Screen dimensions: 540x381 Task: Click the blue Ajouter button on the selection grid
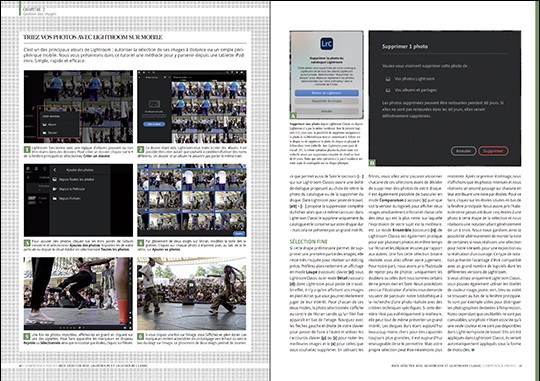(239, 234)
